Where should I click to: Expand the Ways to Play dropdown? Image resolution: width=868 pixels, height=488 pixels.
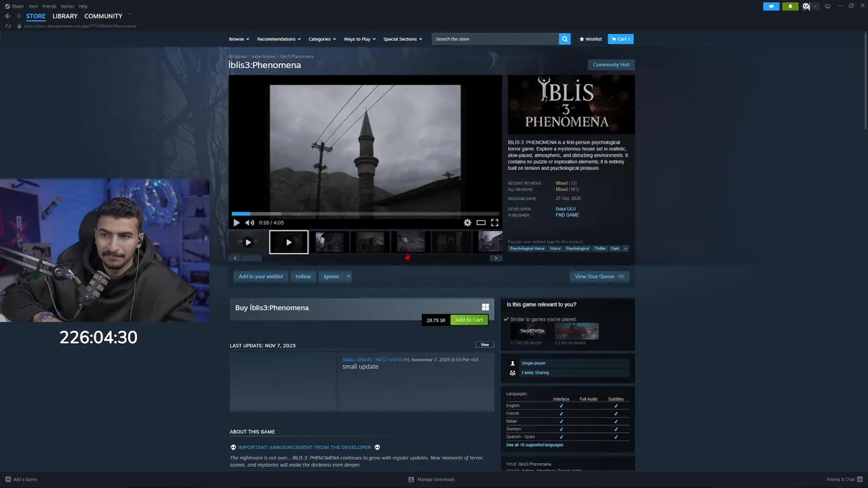(x=359, y=39)
